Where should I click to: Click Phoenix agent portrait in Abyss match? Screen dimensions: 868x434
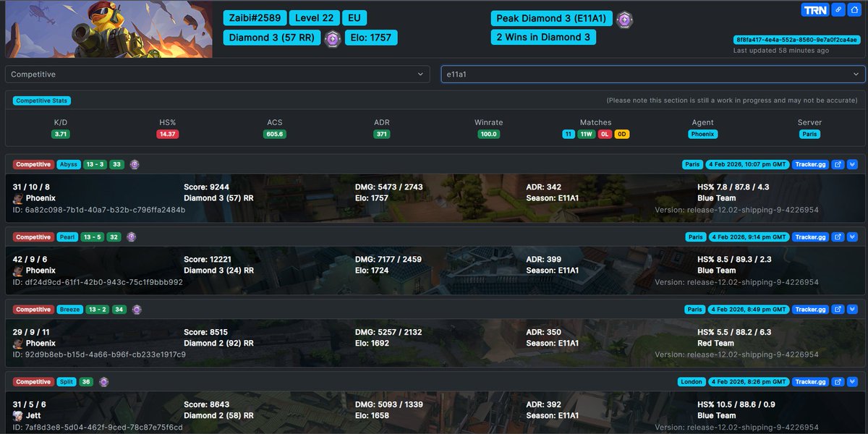point(18,198)
